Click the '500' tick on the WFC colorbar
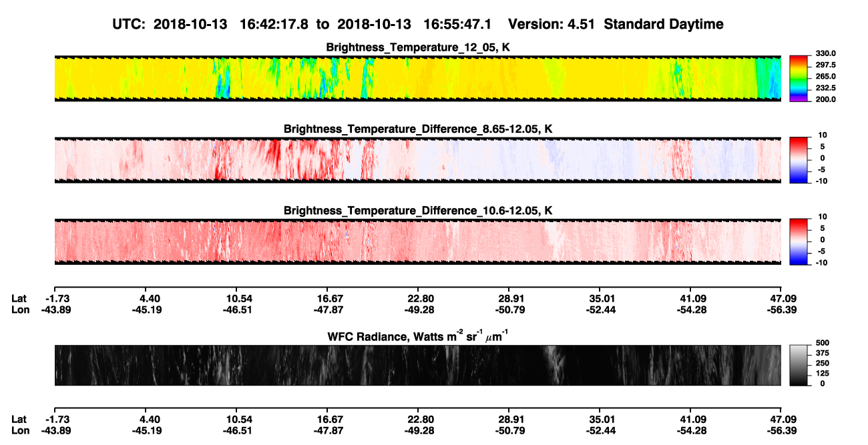Screen dimensions: 868x445 [821, 344]
